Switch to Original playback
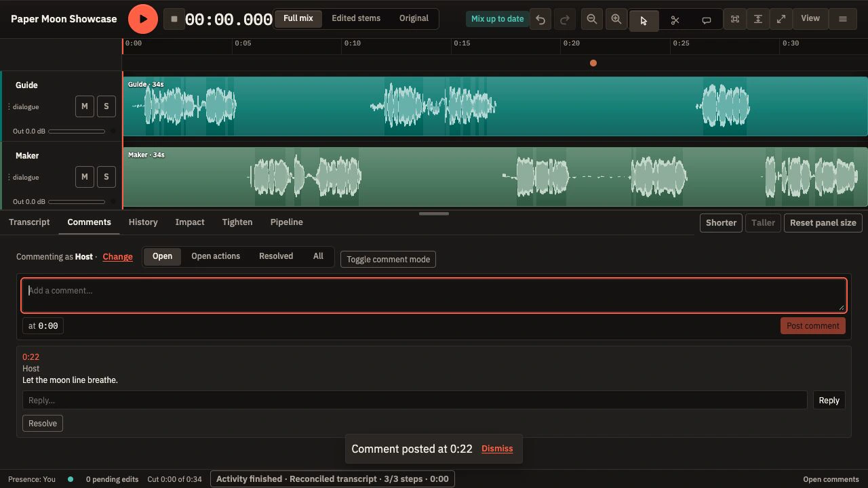 pos(414,18)
